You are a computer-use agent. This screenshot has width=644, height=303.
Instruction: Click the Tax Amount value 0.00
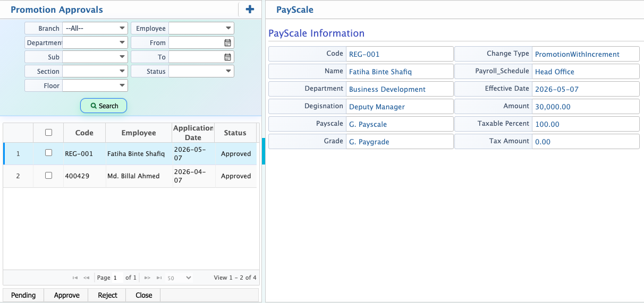(543, 142)
